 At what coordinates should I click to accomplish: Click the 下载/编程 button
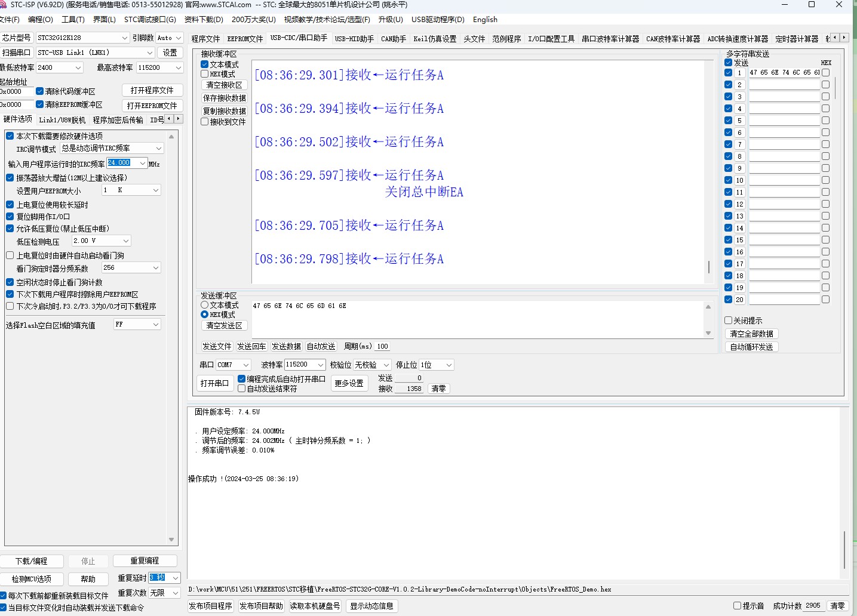coord(32,561)
